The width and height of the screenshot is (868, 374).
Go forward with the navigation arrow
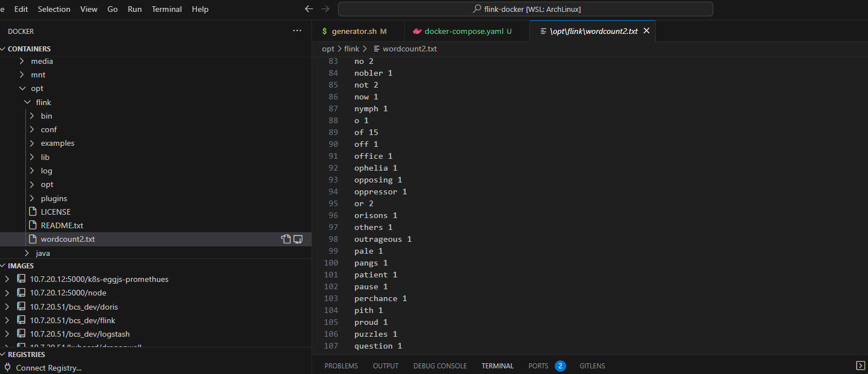[325, 9]
